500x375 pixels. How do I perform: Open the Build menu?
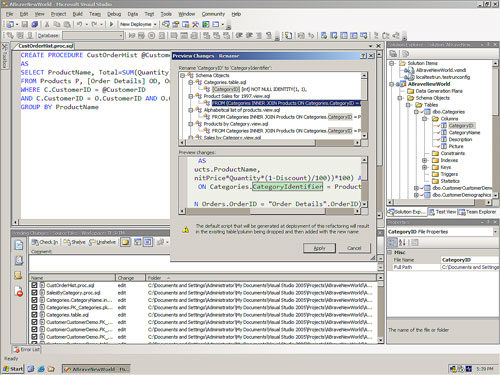point(78,14)
